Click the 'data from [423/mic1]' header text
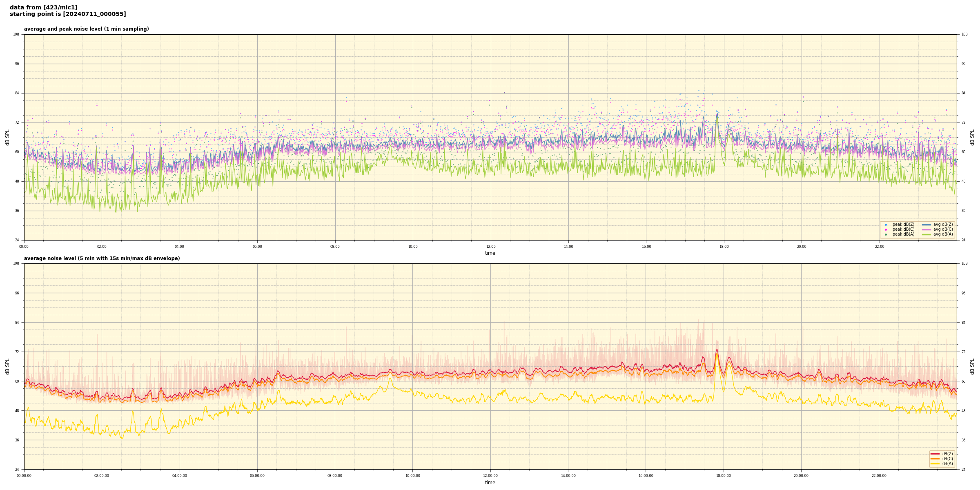The height and width of the screenshot is (490, 980). coord(43,7)
